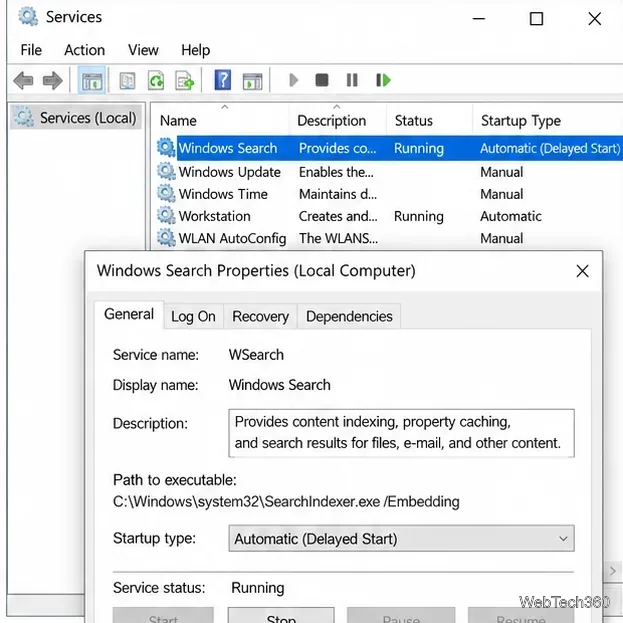The image size is (623, 623).
Task: Click the Pause Service toolbar icon
Action: (352, 80)
